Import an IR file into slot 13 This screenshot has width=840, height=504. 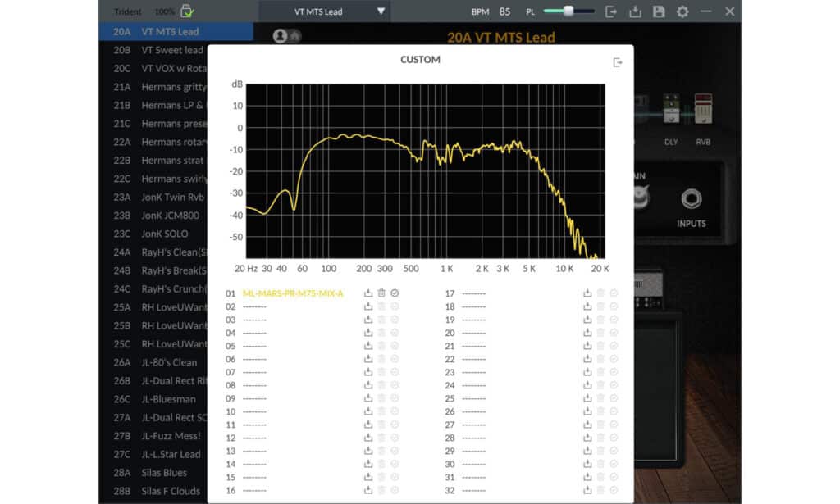pos(368,451)
